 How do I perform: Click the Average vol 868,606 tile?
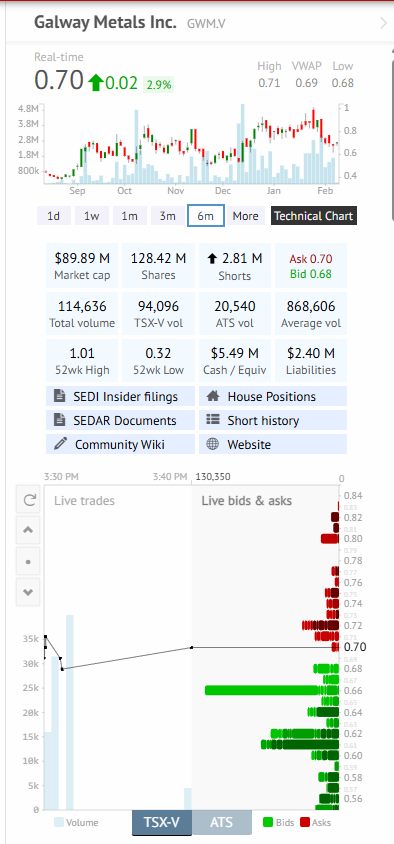[x=311, y=314]
